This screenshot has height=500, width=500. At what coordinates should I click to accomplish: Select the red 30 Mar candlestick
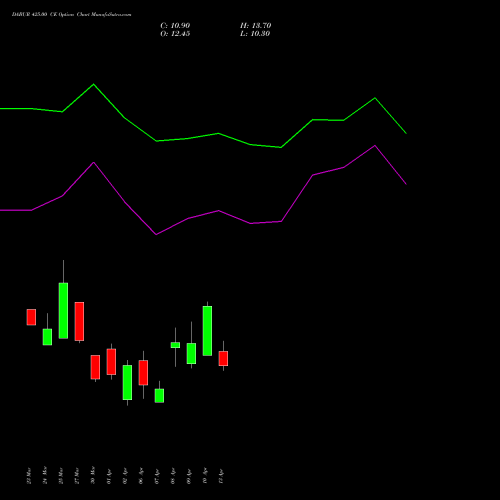pyautogui.click(x=95, y=367)
